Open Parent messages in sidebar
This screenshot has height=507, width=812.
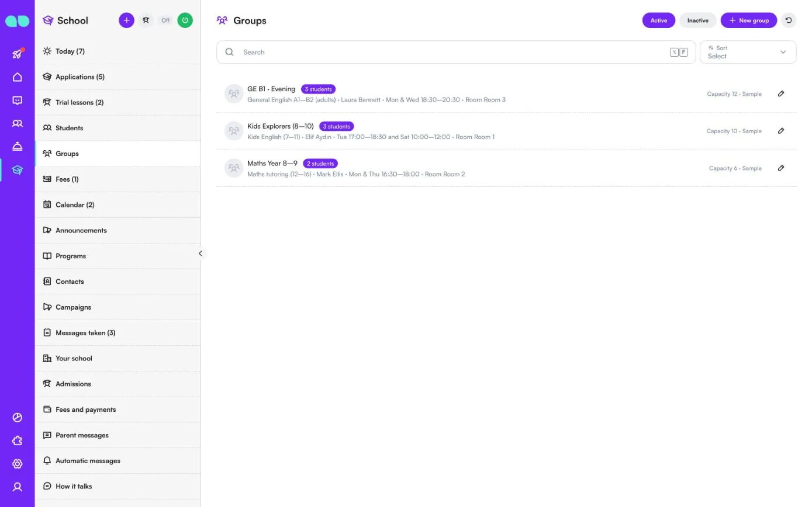pyautogui.click(x=118, y=435)
